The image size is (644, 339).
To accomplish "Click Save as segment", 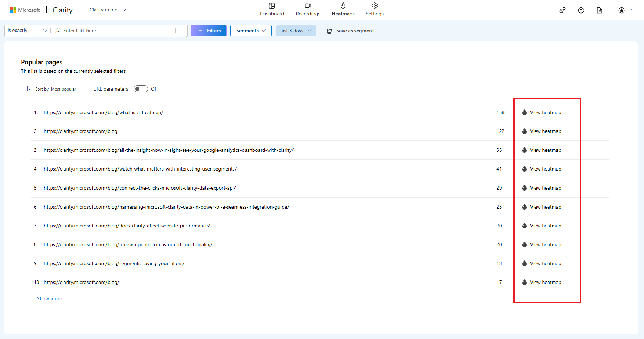I will tap(350, 31).
